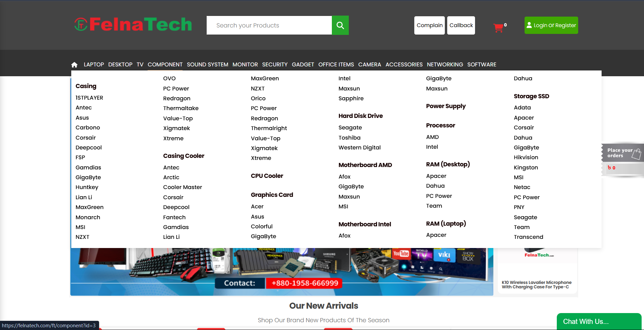Select Motherboard AMD category heading
This screenshot has height=330, width=644.
[x=365, y=165]
